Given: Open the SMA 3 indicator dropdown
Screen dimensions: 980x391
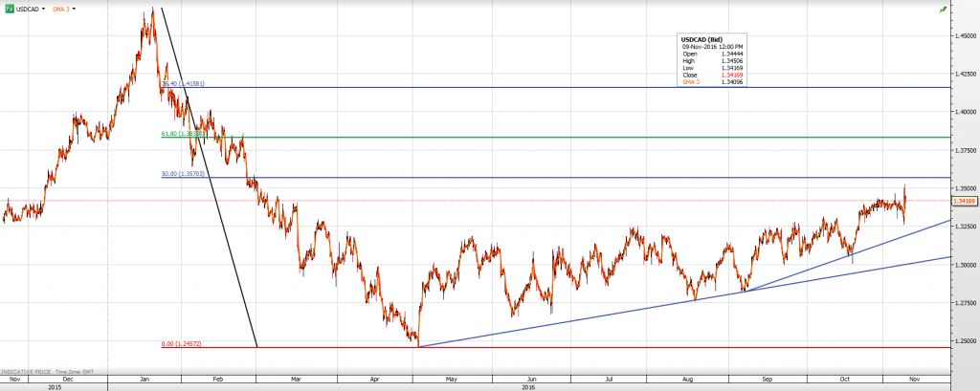Looking at the screenshot, I should point(74,10).
